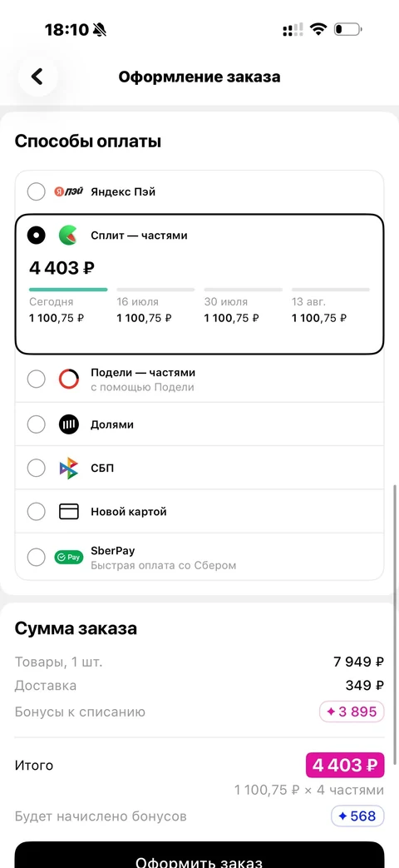Select the Яндекс Пэй radio button
Image resolution: width=399 pixels, height=868 pixels.
tap(37, 192)
